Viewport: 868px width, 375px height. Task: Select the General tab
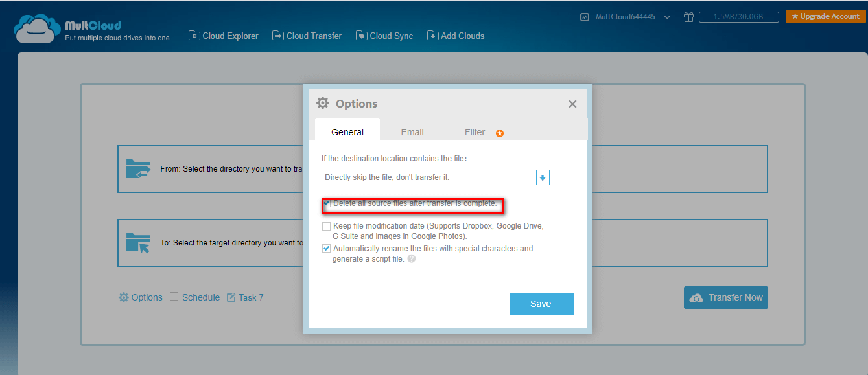tap(347, 131)
